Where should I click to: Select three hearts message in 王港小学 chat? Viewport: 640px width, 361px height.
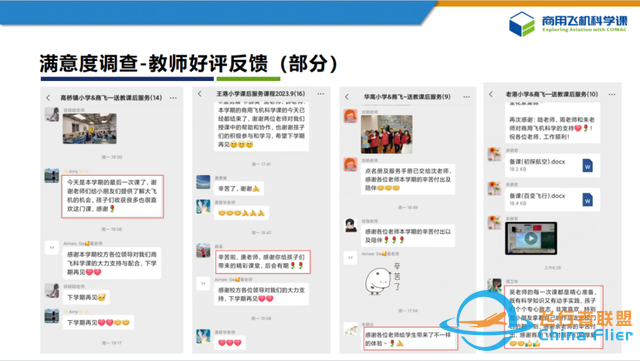click(x=230, y=343)
